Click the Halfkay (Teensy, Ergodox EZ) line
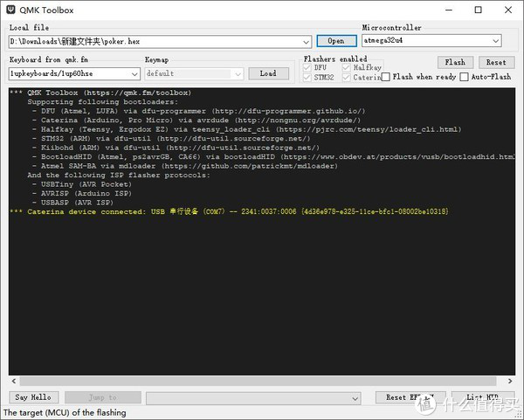Screen dimensions: 524x420 (246, 129)
